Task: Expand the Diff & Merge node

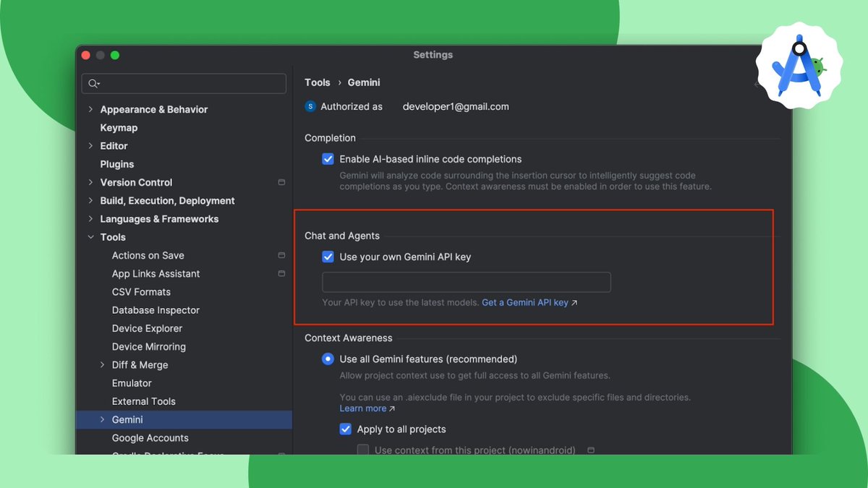Action: [102, 365]
